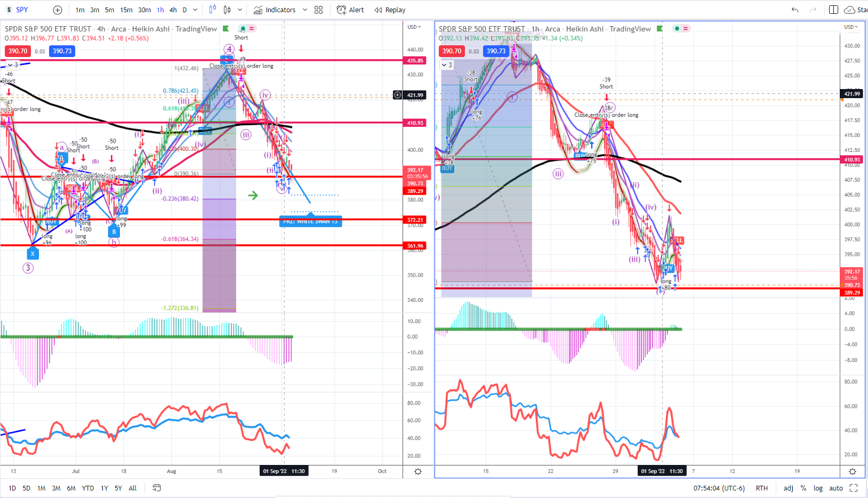868x498 pixels.
Task: Set date range to 5D
Action: [27, 488]
